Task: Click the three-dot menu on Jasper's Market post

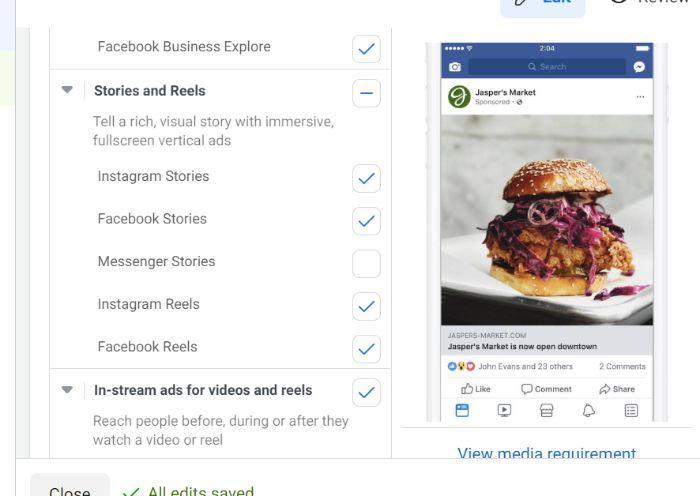Action: tap(640, 97)
